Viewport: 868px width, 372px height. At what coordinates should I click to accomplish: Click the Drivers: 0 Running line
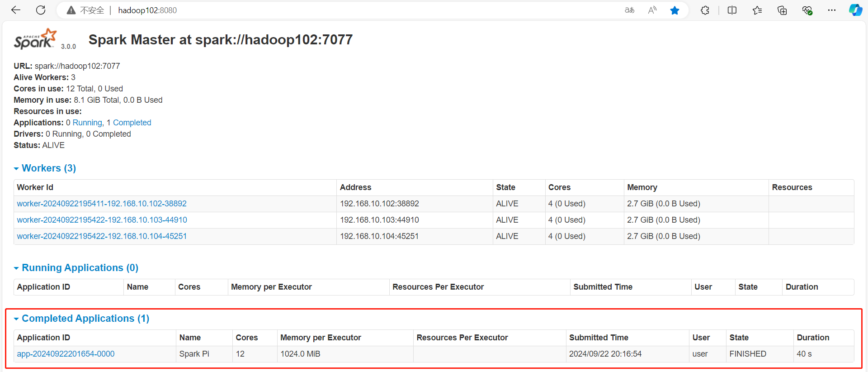pos(72,134)
